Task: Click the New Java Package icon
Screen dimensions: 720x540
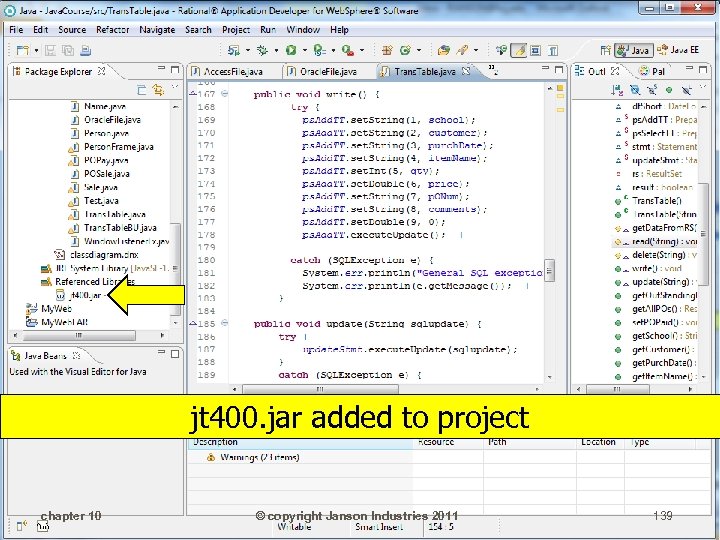Action: [387, 50]
